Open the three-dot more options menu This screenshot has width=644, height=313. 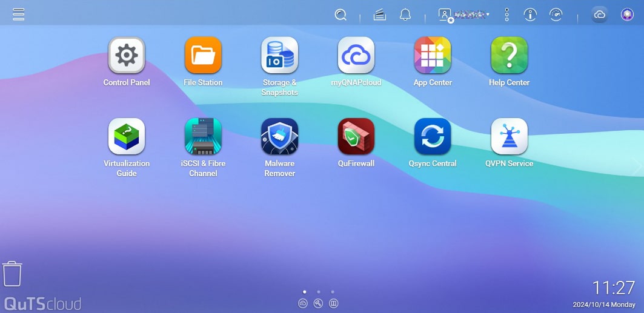[x=507, y=15]
